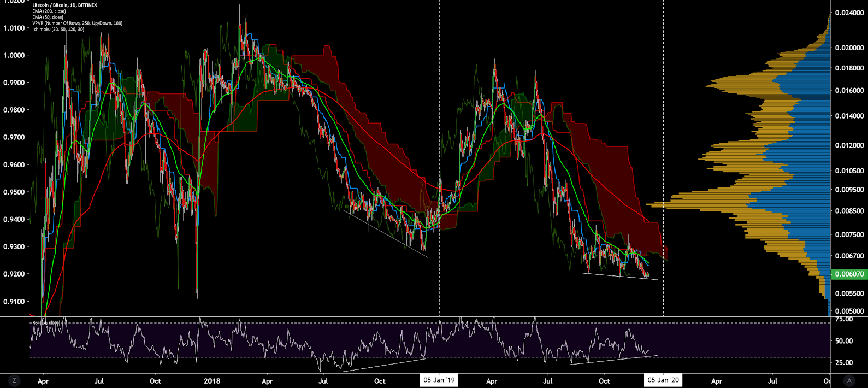The image size is (868, 388).
Task: Click the RSI (14, close) pane label
Action: click(x=46, y=322)
